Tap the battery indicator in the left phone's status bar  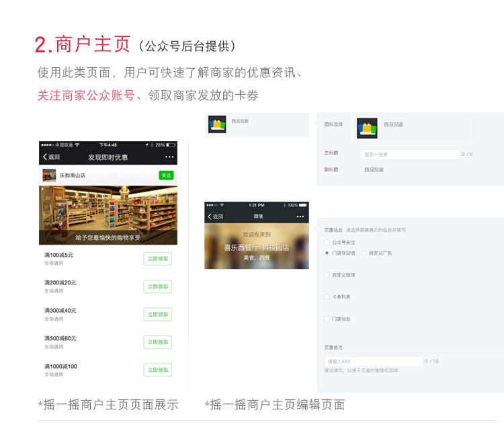click(x=171, y=145)
